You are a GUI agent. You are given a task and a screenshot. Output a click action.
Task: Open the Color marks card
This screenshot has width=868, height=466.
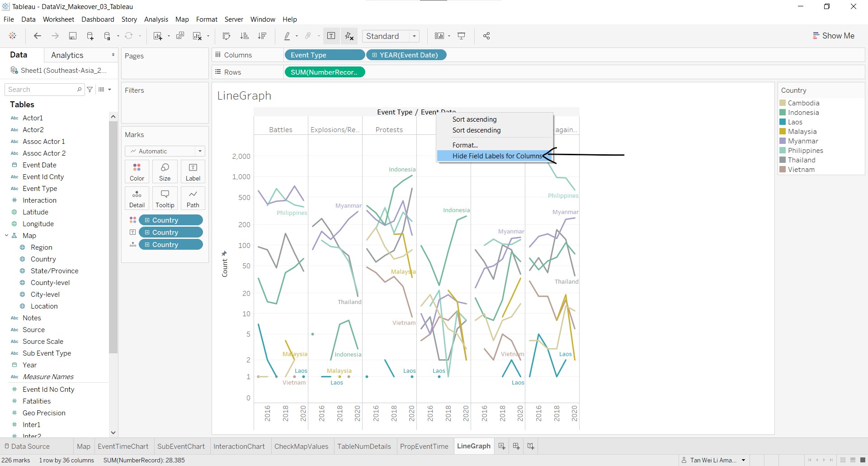[x=137, y=171]
